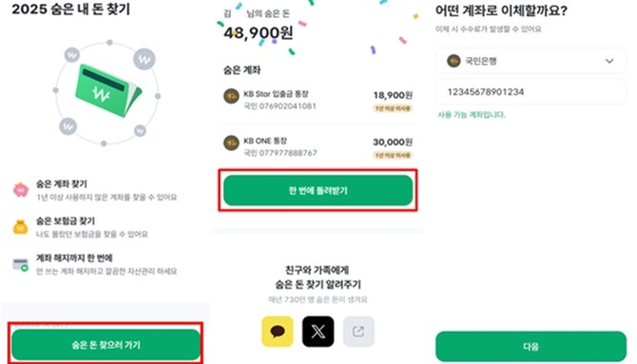Click the 국민은행 logo in the bank selector
The image size is (637, 364).
pos(454,61)
